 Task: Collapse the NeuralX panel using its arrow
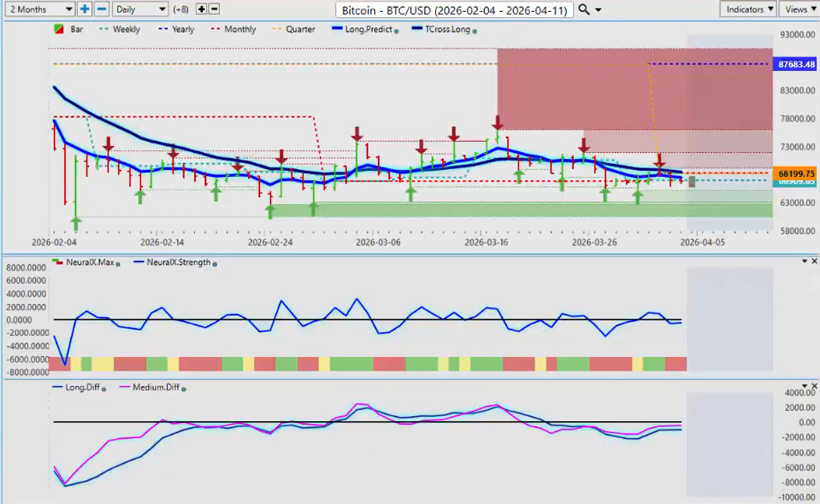(x=804, y=261)
